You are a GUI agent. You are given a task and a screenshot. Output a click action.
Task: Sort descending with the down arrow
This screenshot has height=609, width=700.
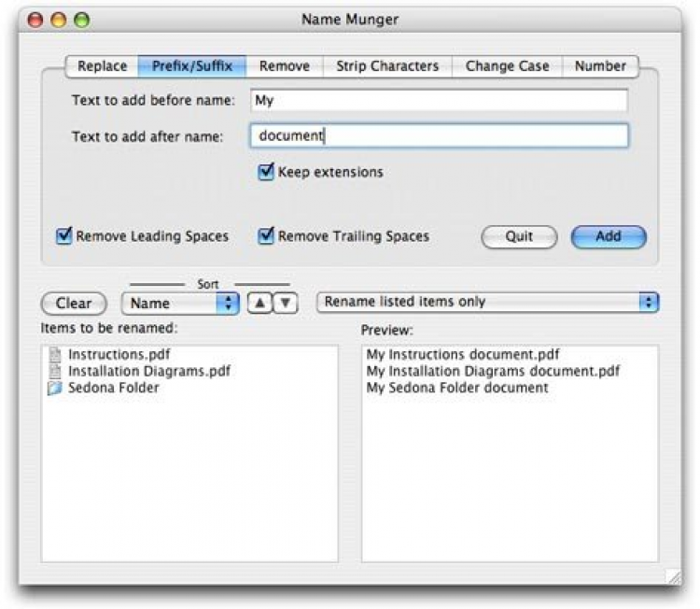click(x=286, y=304)
